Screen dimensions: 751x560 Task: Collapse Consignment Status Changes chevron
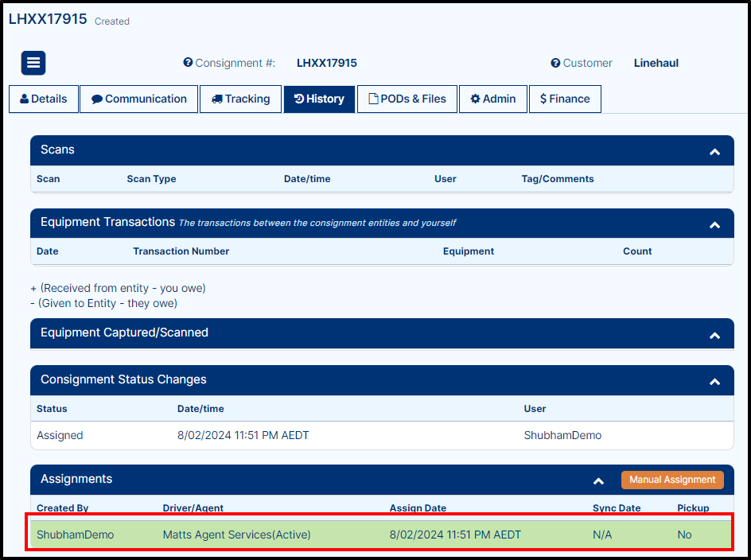click(714, 381)
